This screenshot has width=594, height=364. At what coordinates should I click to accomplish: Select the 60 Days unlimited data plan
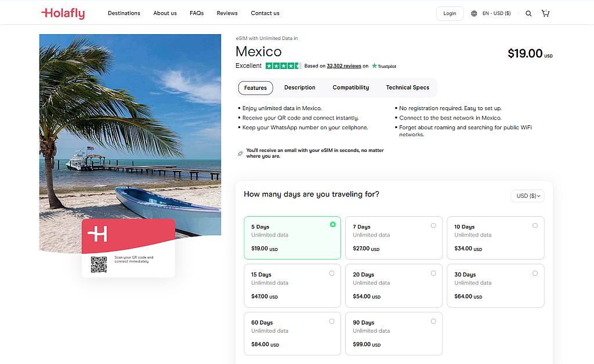(x=292, y=333)
